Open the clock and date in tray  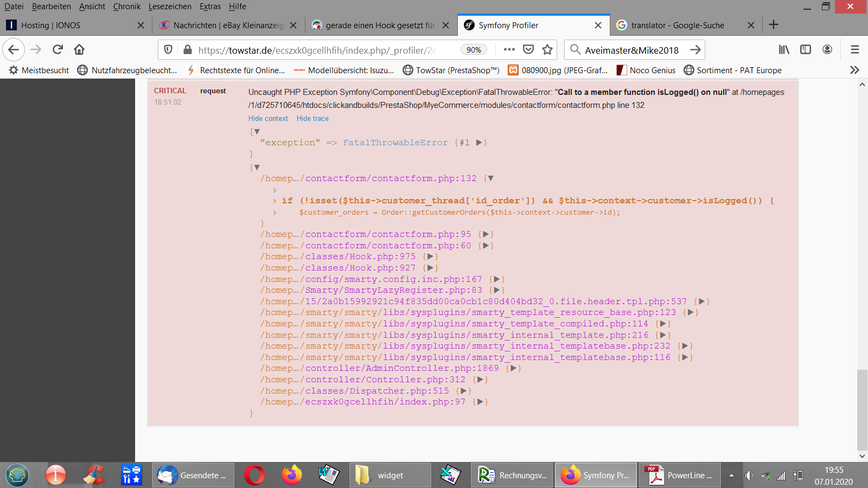tap(834, 476)
